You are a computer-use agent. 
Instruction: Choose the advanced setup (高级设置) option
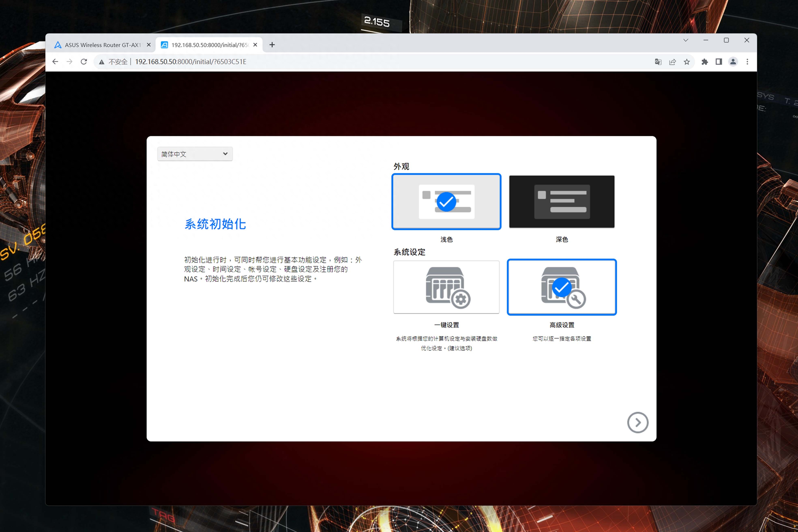click(562, 287)
